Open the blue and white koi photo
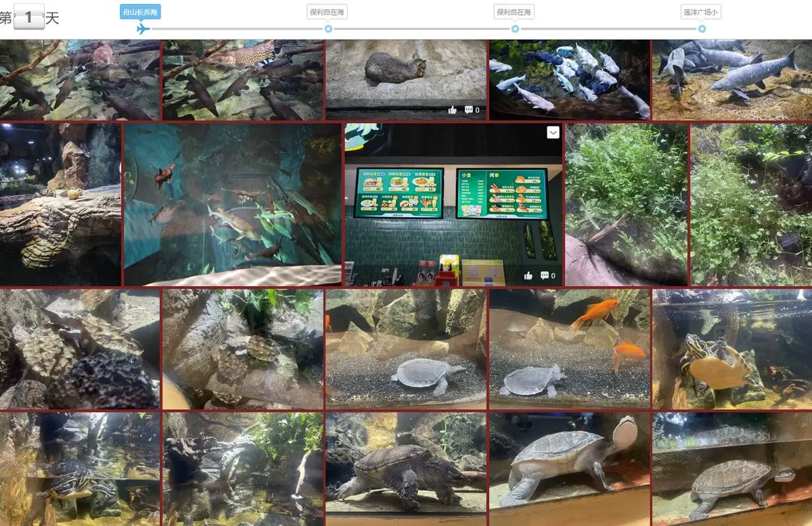812x526 pixels. click(569, 80)
